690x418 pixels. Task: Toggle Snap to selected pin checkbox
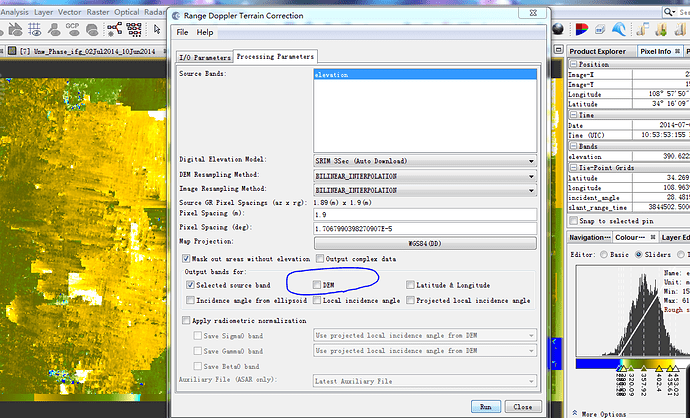(x=573, y=221)
